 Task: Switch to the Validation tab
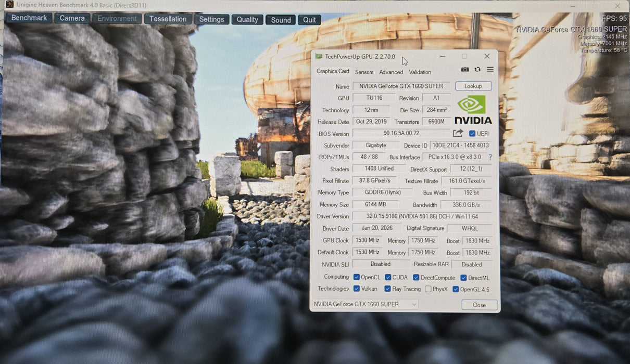[x=420, y=72]
